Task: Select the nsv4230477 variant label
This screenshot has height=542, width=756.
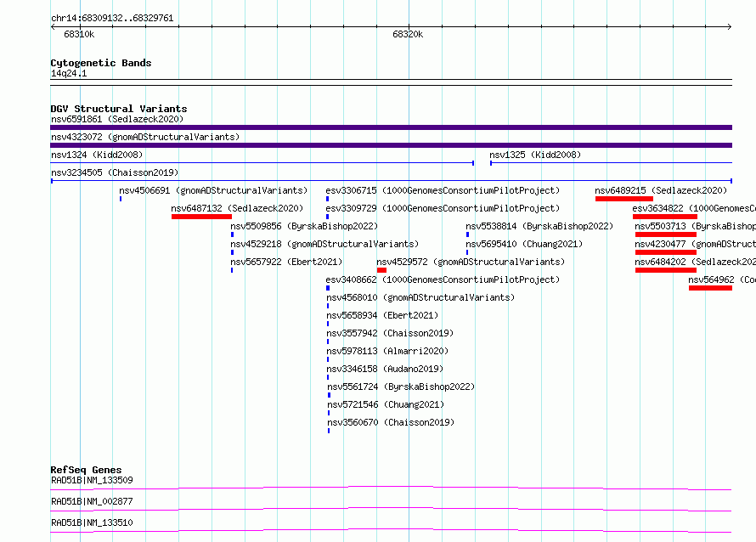Action: tap(695, 244)
